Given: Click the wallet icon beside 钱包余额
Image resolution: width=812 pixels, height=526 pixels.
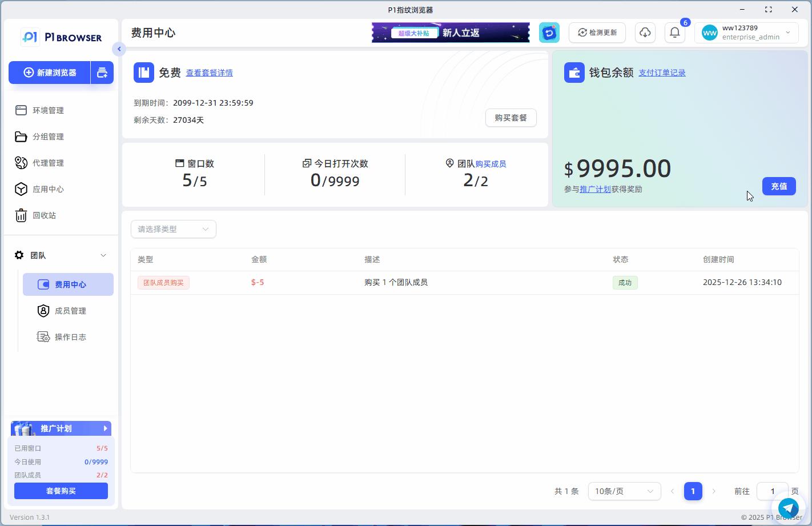Looking at the screenshot, I should 574,73.
